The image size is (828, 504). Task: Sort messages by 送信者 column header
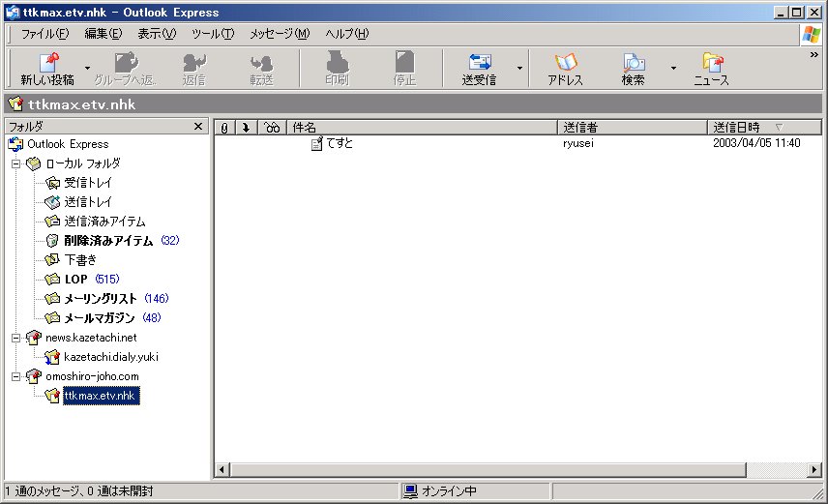633,128
